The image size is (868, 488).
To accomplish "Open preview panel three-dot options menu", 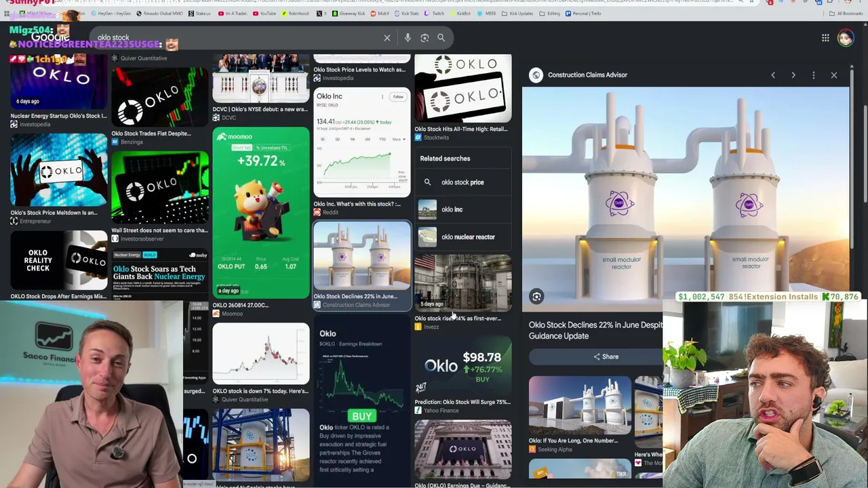I will click(814, 75).
